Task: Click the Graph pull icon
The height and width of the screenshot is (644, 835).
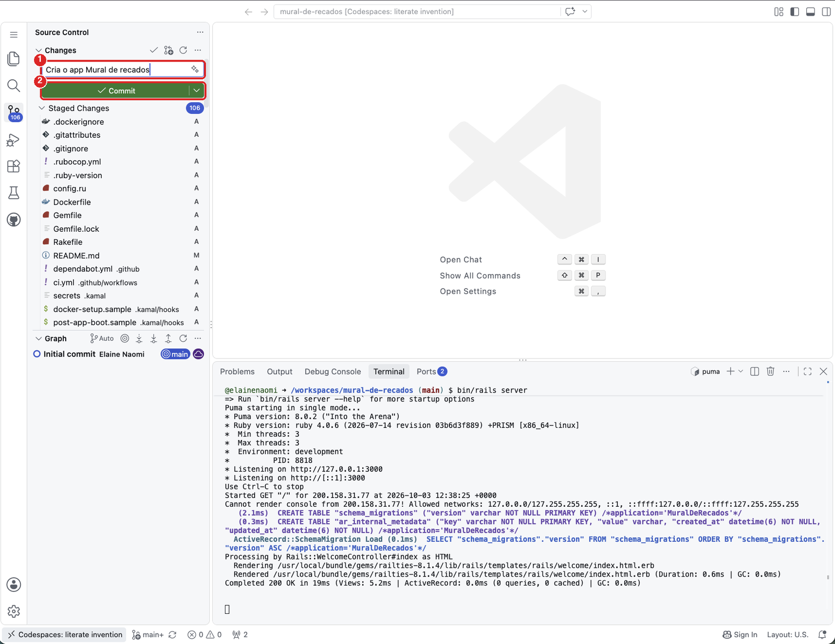Action: pos(153,339)
